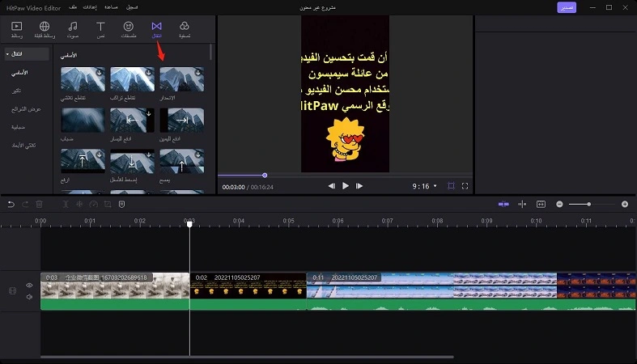Click the playhead marker at 0:03
The image size is (637, 364).
point(189,224)
